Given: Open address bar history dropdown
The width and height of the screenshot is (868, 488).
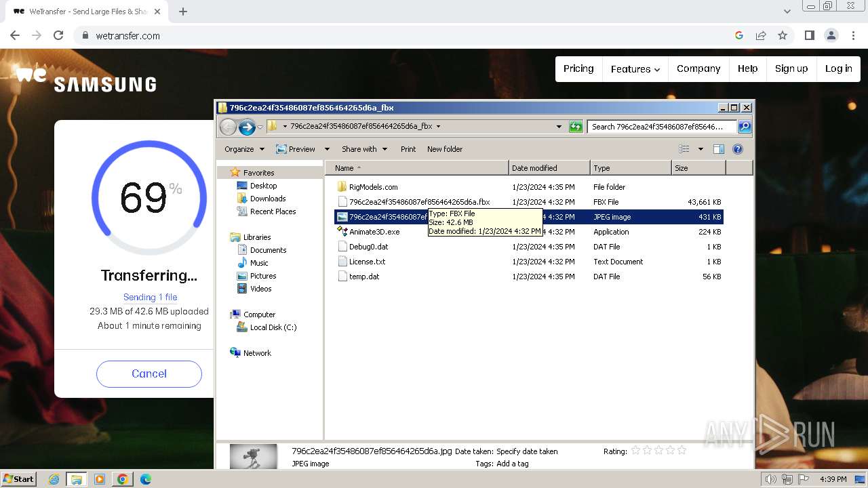Looking at the screenshot, I should (559, 126).
